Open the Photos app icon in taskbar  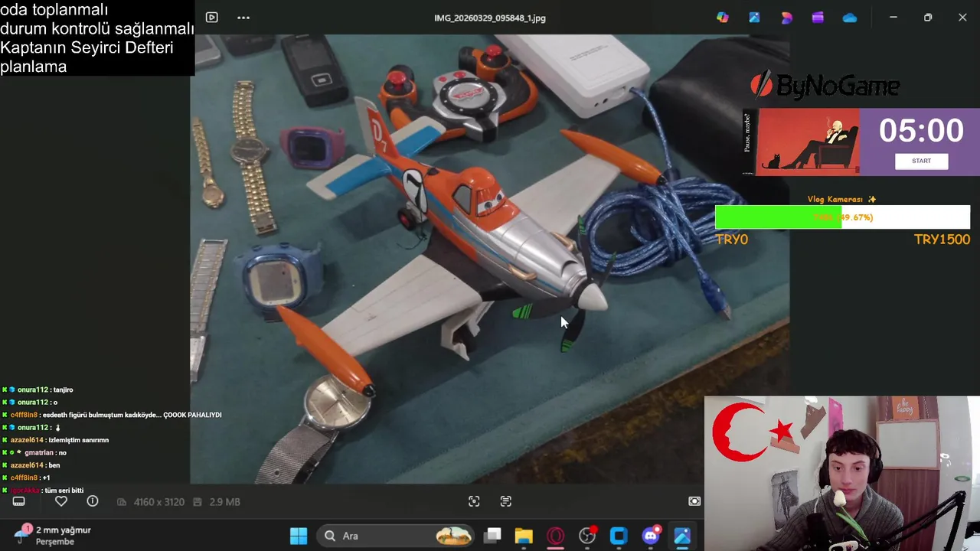[x=682, y=536]
